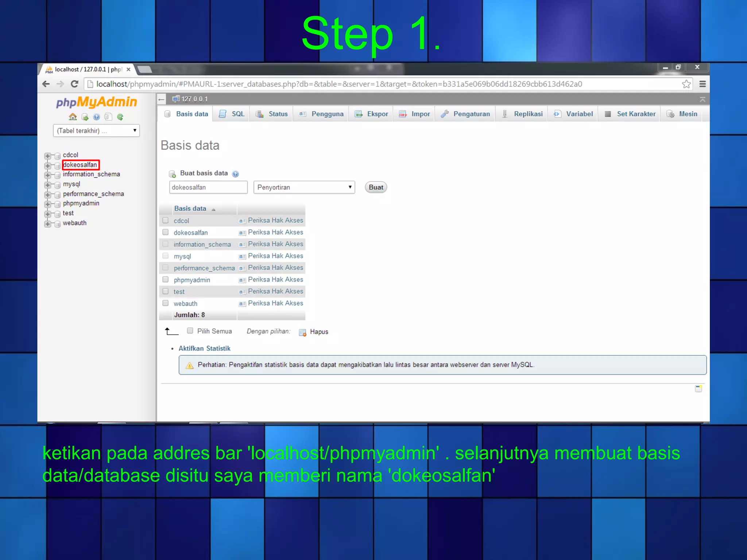
Task: Toggle the Pilih Semua checkbox
Action: pos(190,331)
